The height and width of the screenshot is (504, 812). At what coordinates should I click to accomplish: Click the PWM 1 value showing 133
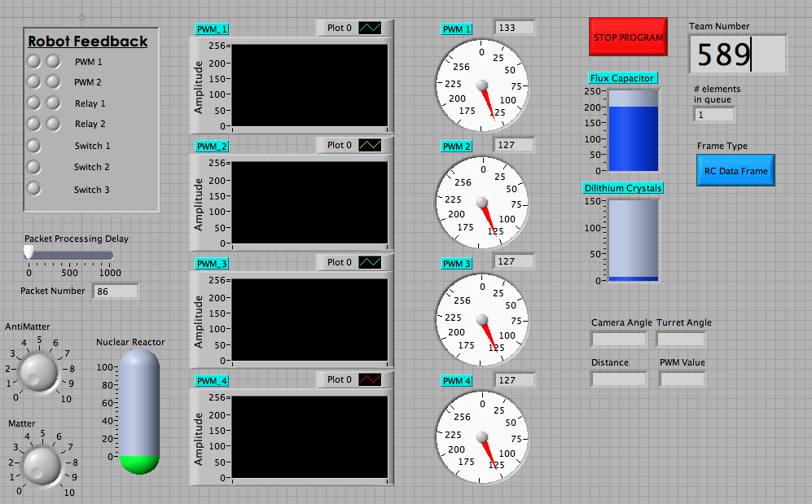pos(514,28)
